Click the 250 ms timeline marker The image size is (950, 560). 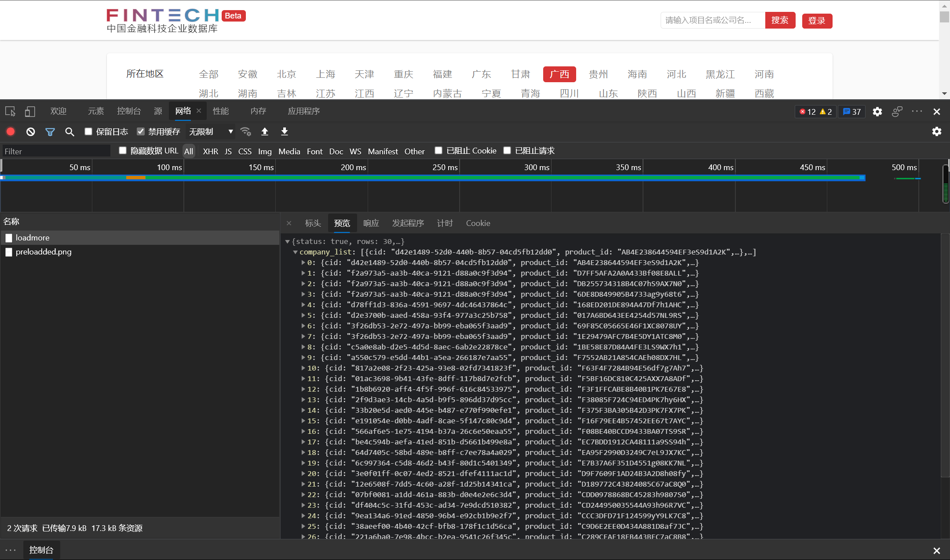click(x=445, y=167)
